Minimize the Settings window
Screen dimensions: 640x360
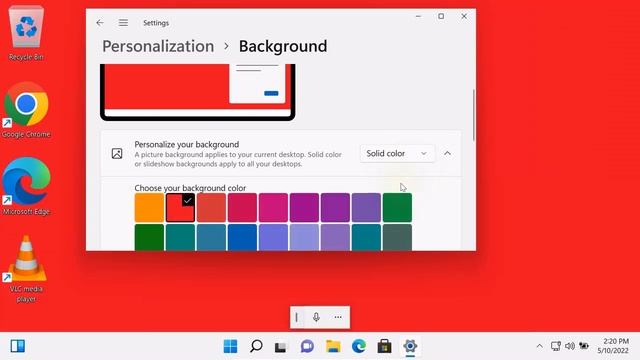coord(418,16)
